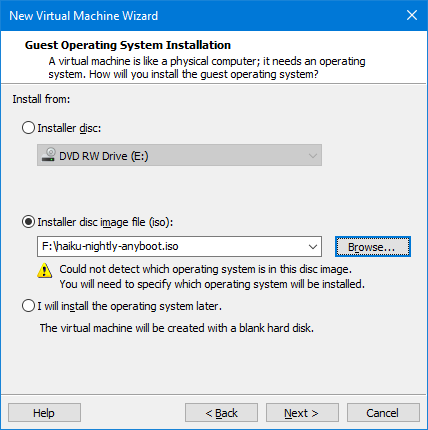Open the ISO path dropdown arrow
The height and width of the screenshot is (430, 428).
(x=313, y=247)
